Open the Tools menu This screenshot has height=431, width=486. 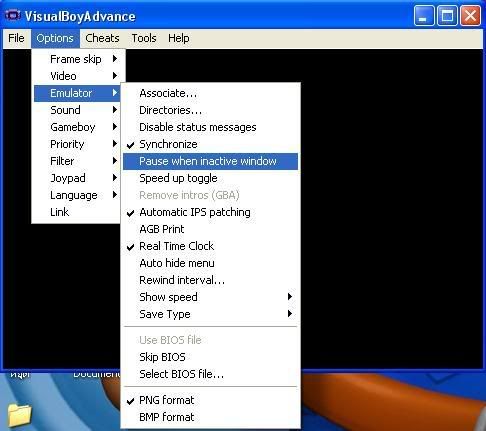click(144, 38)
